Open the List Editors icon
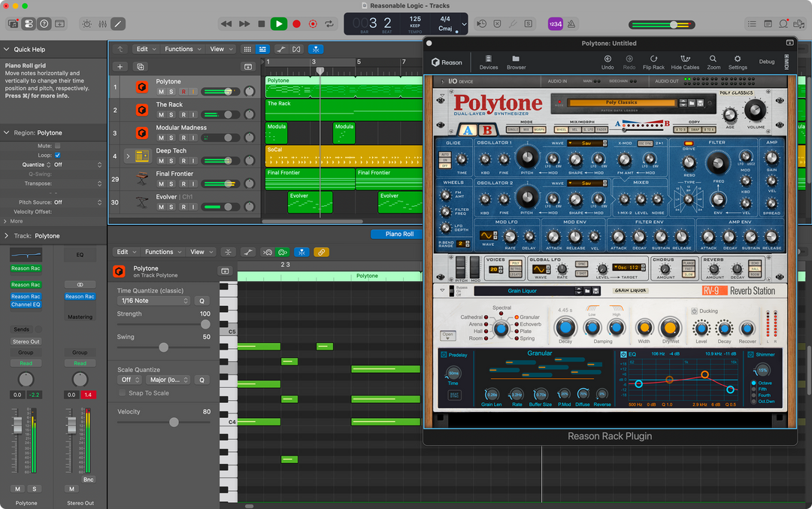This screenshot has width=812, height=509. 752,24
